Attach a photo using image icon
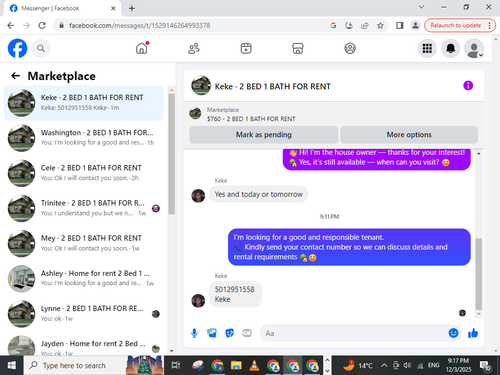The width and height of the screenshot is (500, 375). (212, 333)
